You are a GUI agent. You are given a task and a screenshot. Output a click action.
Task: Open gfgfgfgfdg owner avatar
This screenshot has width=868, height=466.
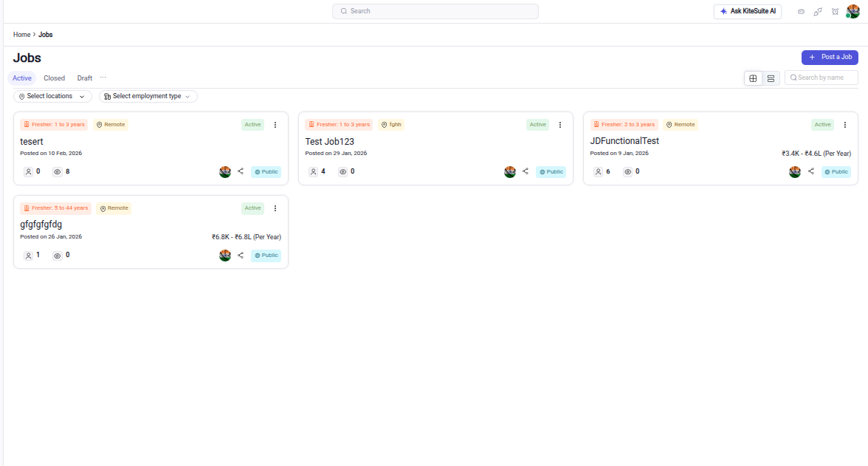click(224, 256)
